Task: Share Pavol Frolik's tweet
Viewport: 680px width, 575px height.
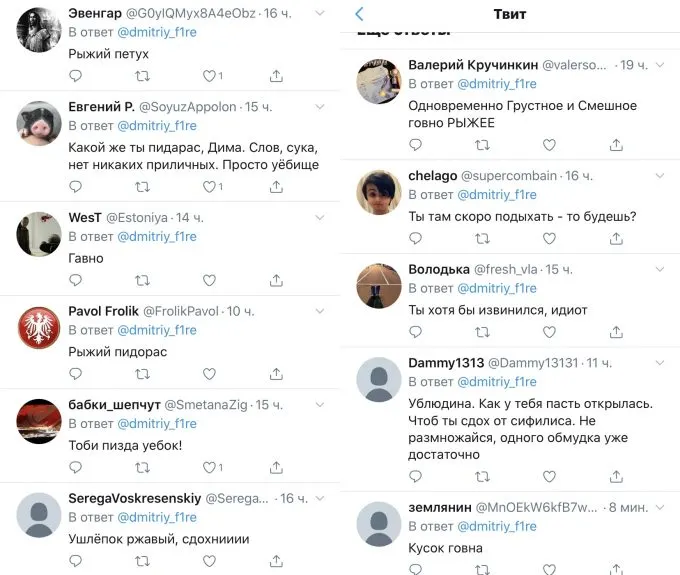Action: pos(276,374)
